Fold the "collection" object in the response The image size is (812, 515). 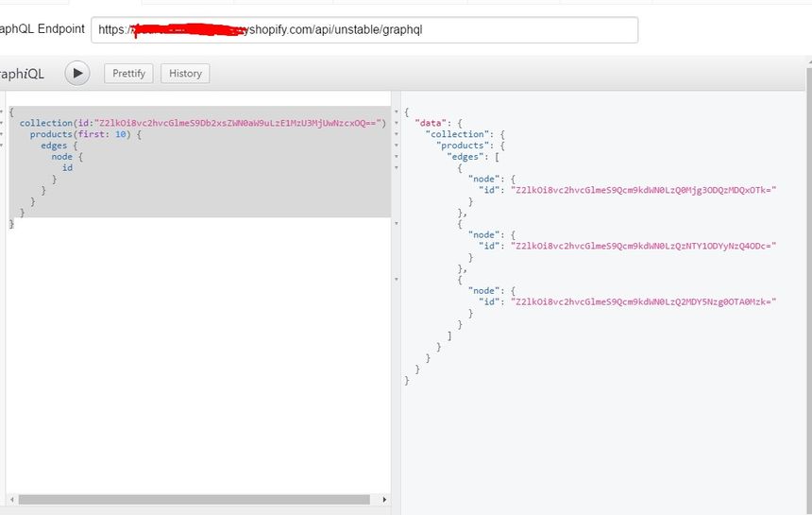397,135
